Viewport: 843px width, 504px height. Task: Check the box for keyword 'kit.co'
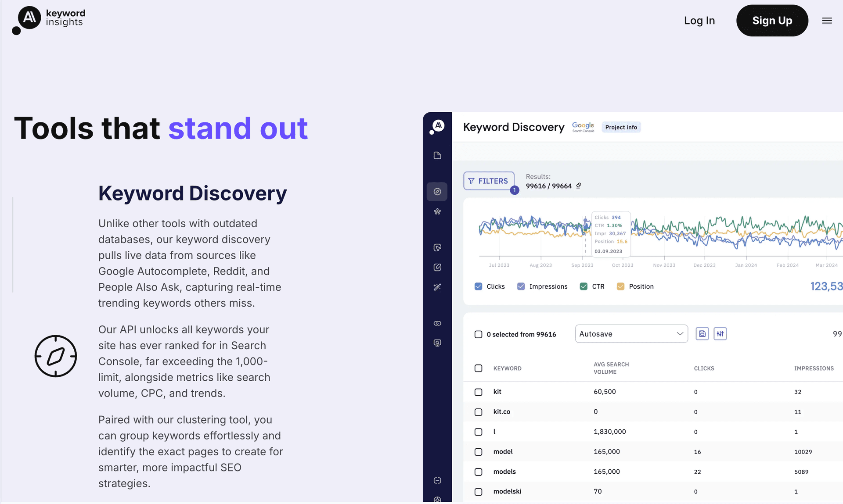point(479,412)
